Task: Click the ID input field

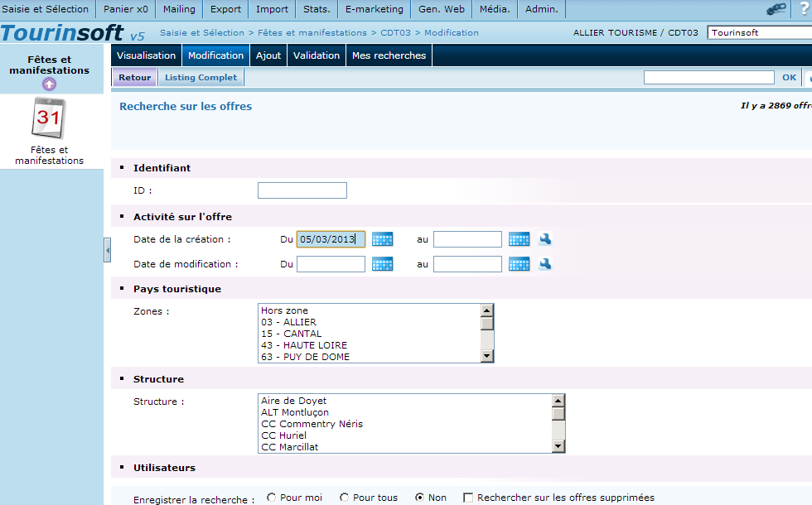Action: 302,190
